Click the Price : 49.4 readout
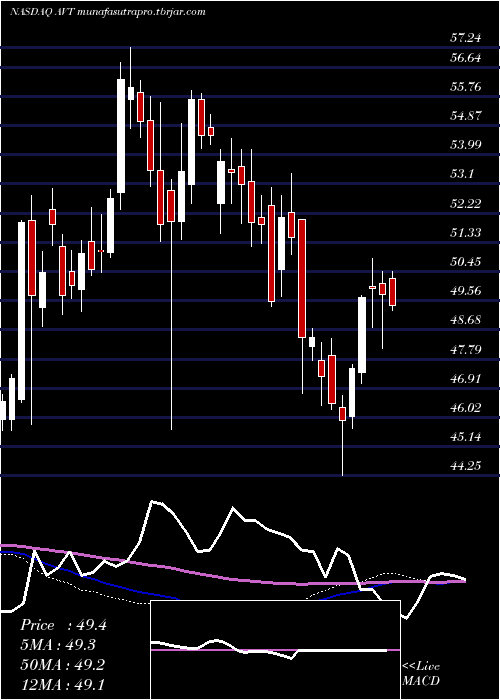The width and height of the screenshot is (500, 700). click(x=63, y=625)
